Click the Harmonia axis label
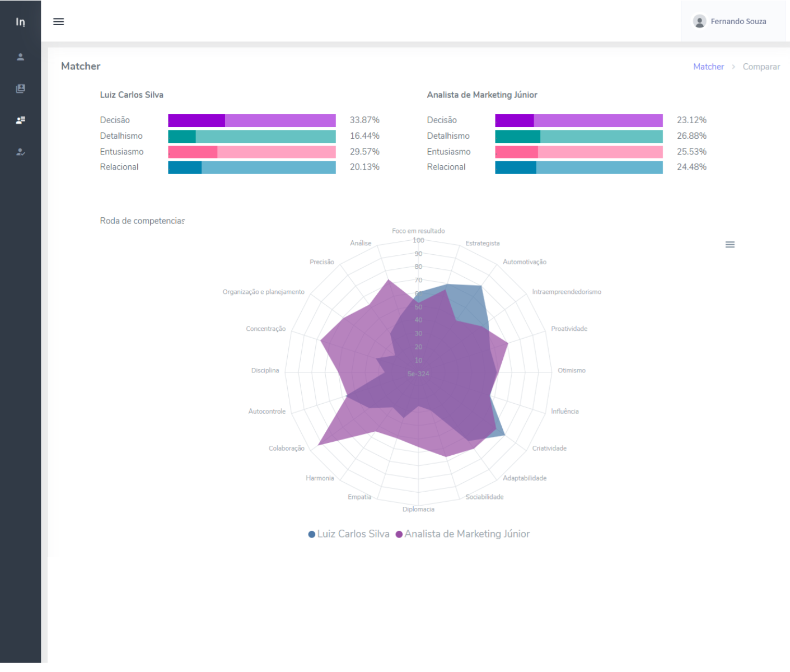 (320, 478)
